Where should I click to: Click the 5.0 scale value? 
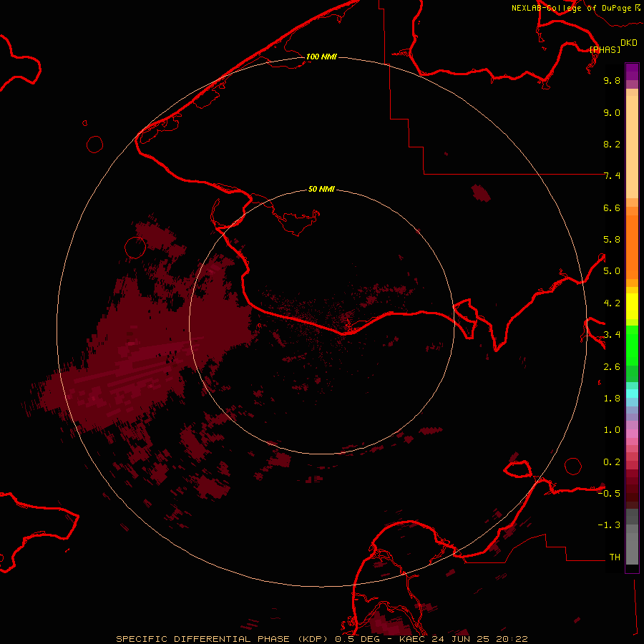612,271
